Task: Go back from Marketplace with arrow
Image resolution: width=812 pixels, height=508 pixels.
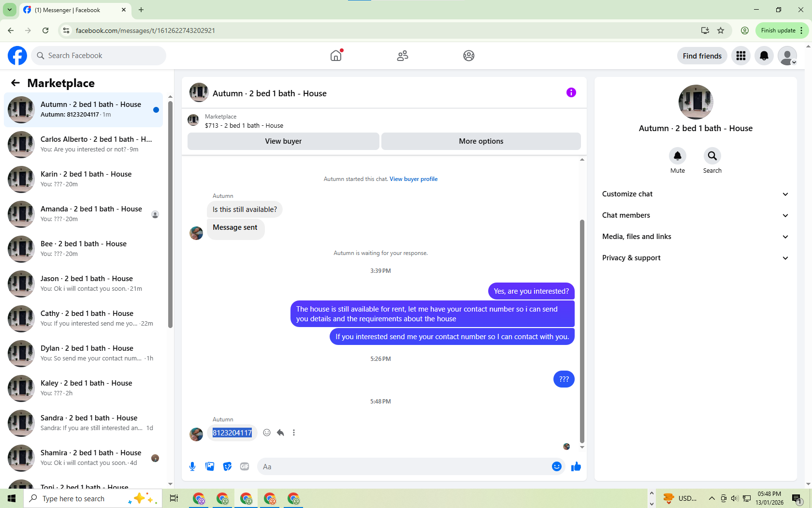Action: tap(15, 83)
